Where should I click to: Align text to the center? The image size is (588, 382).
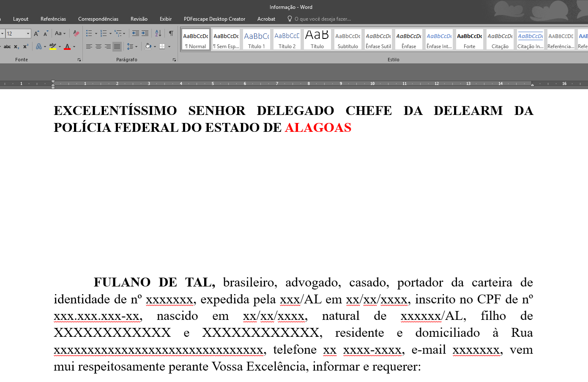pos(98,46)
